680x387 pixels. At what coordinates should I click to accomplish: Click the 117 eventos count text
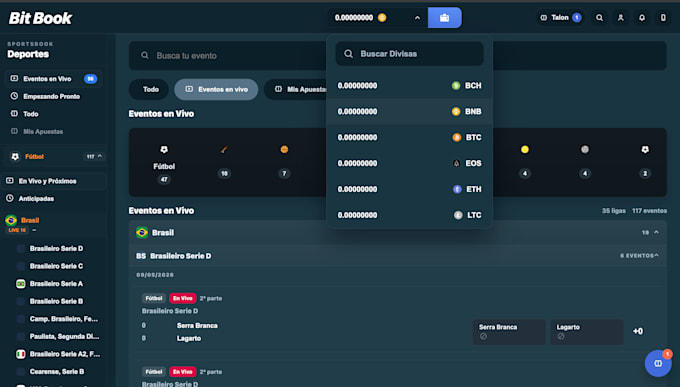pyautogui.click(x=649, y=211)
